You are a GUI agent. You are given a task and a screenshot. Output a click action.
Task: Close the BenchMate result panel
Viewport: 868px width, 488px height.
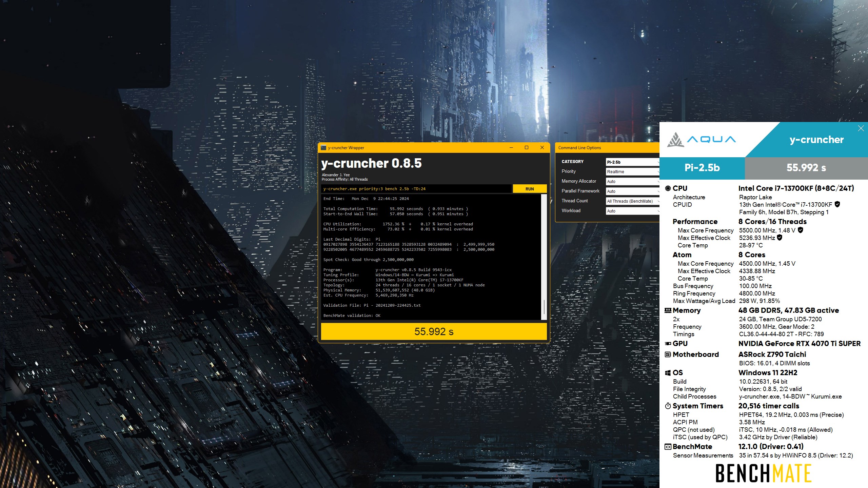[861, 128]
